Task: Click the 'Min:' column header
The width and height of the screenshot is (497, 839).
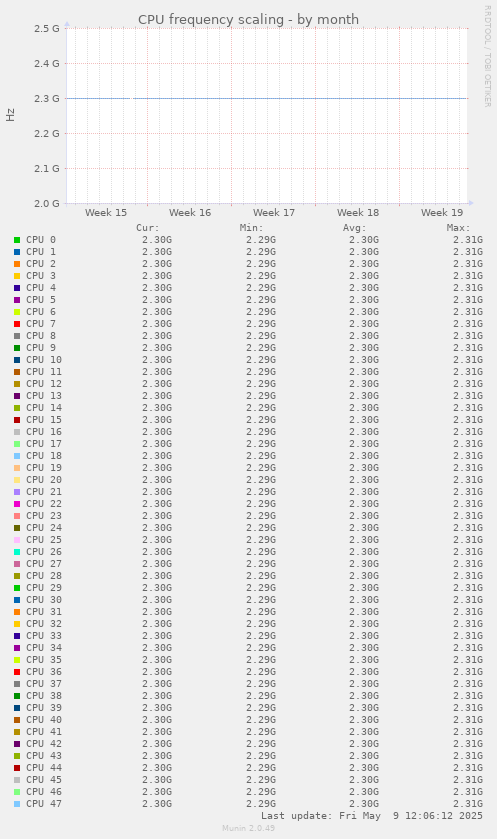Action: (x=251, y=228)
